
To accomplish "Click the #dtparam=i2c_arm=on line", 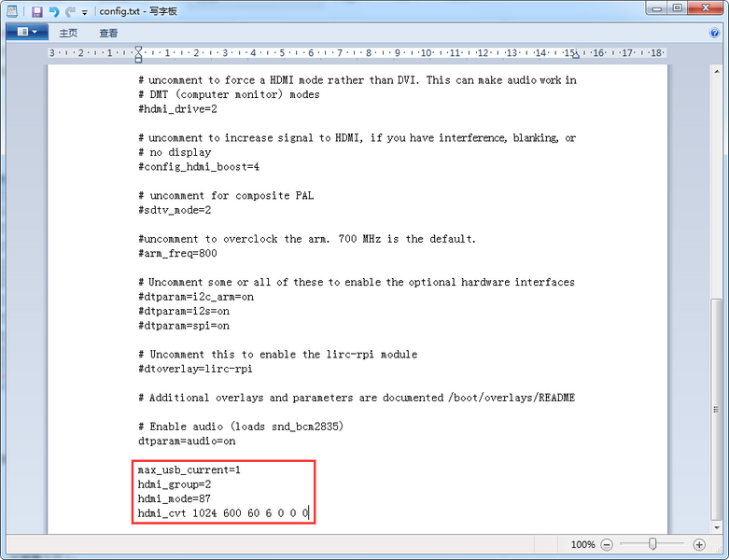I will 196,297.
